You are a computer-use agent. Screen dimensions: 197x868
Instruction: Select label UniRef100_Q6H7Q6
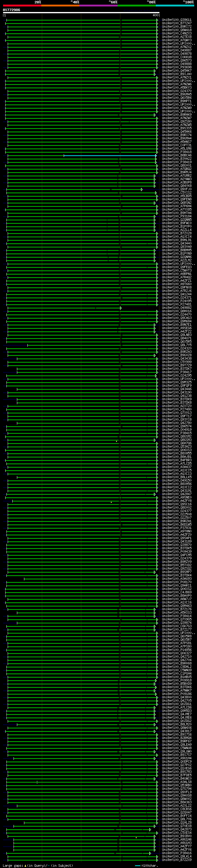pyautogui.click(x=177, y=443)
